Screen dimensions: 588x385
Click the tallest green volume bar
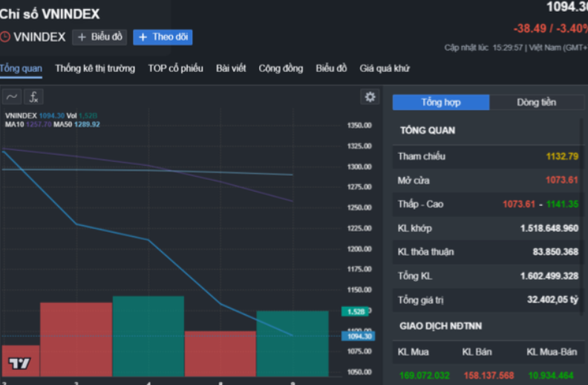(x=148, y=334)
